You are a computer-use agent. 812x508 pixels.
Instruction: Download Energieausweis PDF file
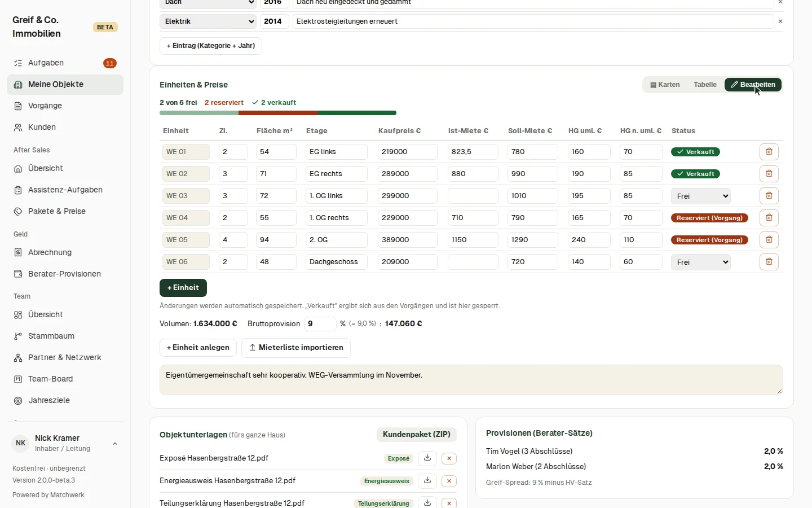(427, 481)
